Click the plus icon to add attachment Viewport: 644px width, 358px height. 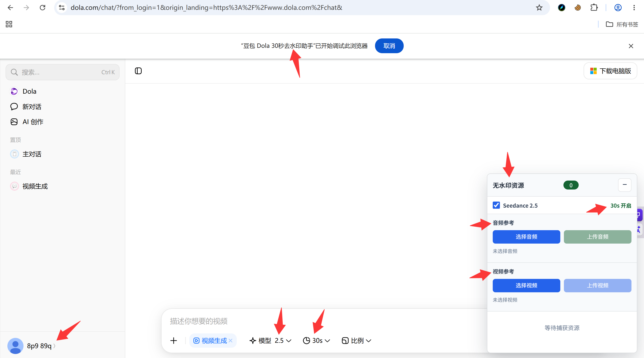[x=173, y=341]
